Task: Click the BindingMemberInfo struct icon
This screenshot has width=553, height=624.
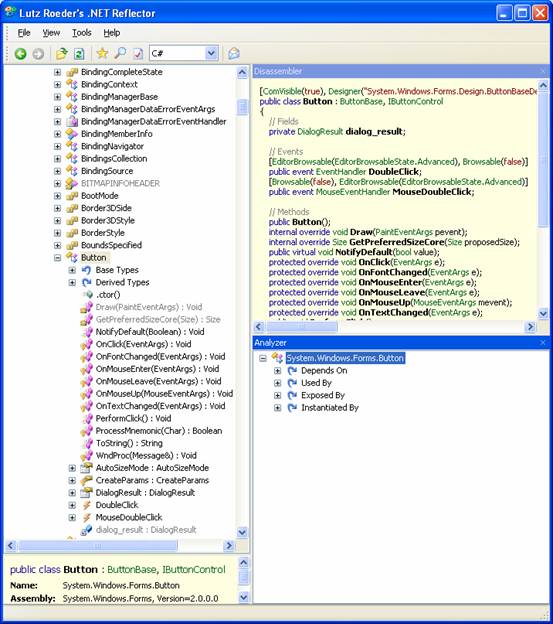Action: click(x=72, y=134)
